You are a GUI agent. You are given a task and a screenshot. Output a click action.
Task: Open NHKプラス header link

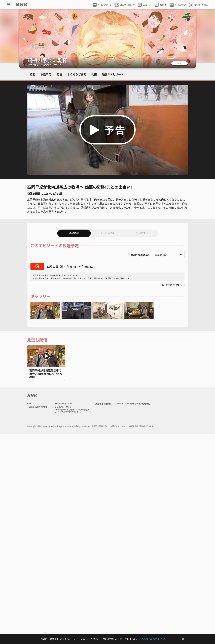(178, 5)
